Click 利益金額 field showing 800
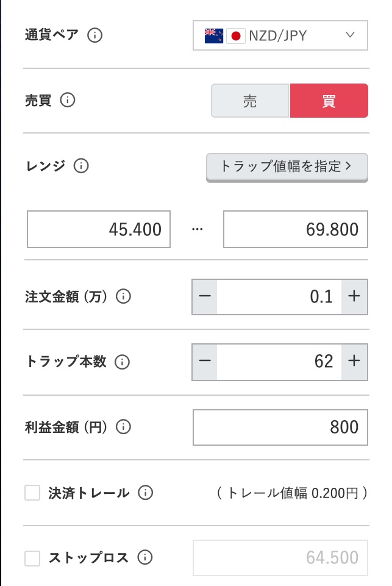Image resolution: width=392 pixels, height=586 pixels. click(x=280, y=427)
